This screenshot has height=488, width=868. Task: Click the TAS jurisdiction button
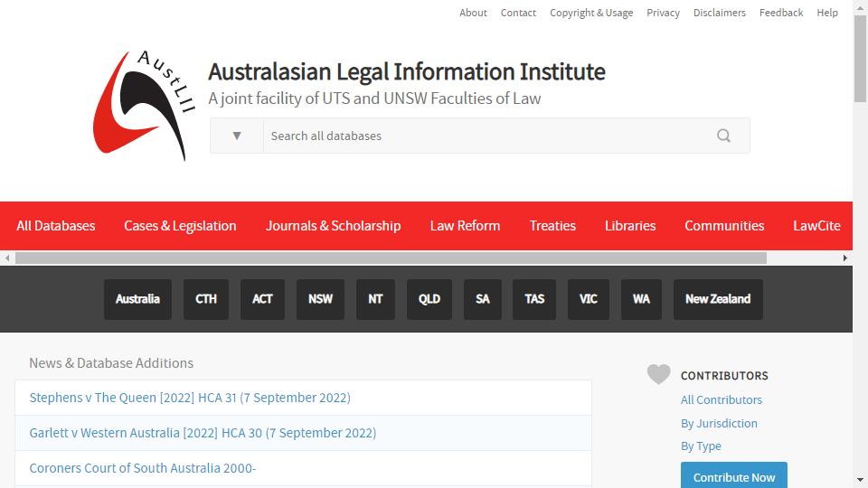click(x=534, y=299)
